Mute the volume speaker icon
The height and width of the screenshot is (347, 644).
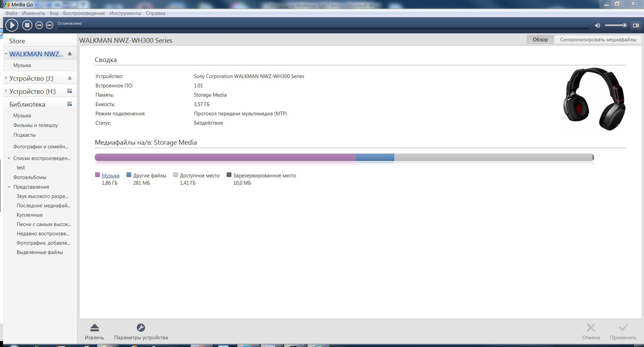coord(597,25)
